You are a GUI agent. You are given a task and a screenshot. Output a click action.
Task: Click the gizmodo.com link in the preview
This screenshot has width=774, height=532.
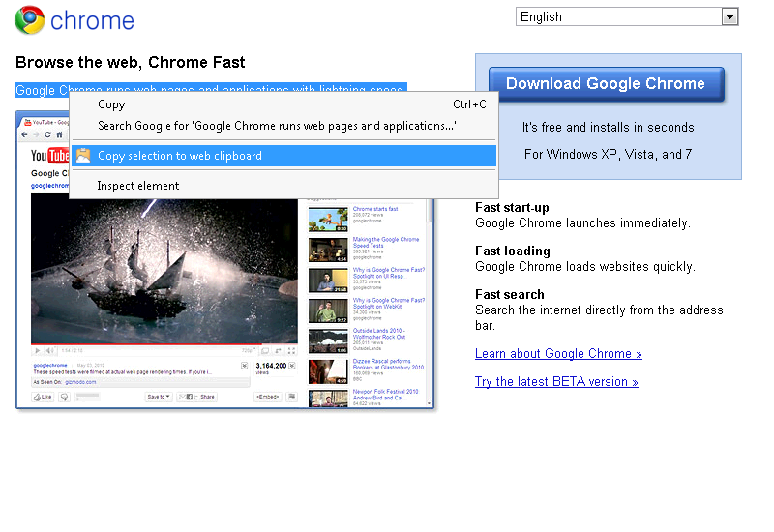(x=80, y=382)
